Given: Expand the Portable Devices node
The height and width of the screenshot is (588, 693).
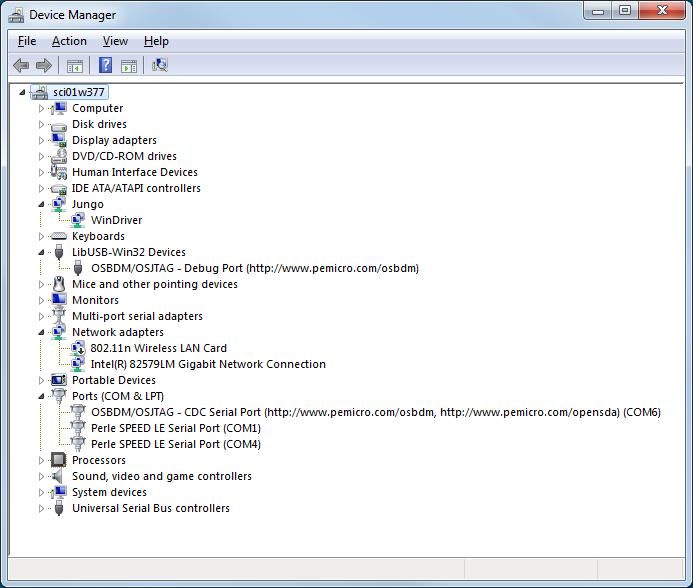Looking at the screenshot, I should (41, 380).
